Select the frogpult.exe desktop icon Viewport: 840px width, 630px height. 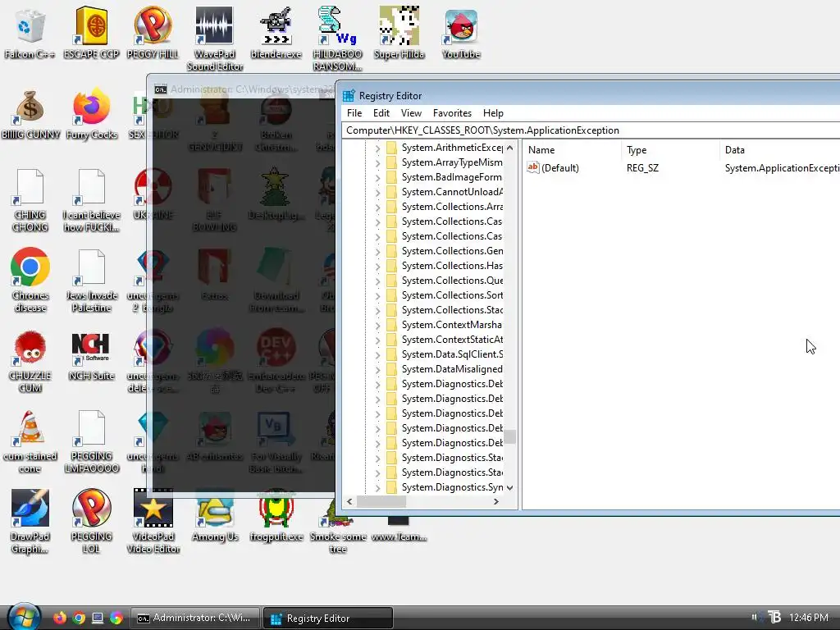[x=276, y=517]
